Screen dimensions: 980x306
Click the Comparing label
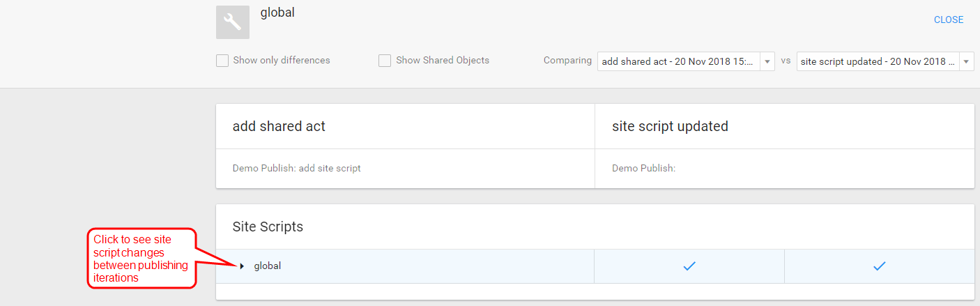pyautogui.click(x=567, y=61)
